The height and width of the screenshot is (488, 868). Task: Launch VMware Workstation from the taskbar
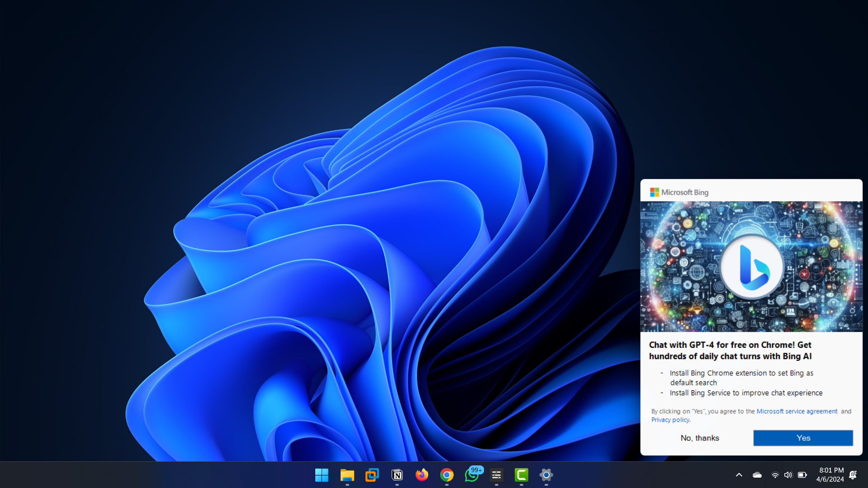372,475
